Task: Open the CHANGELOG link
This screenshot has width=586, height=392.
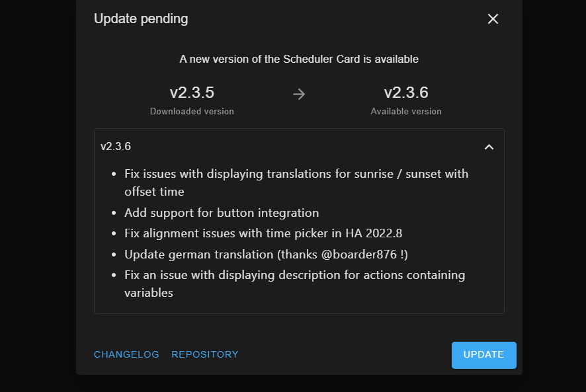Action: point(126,354)
